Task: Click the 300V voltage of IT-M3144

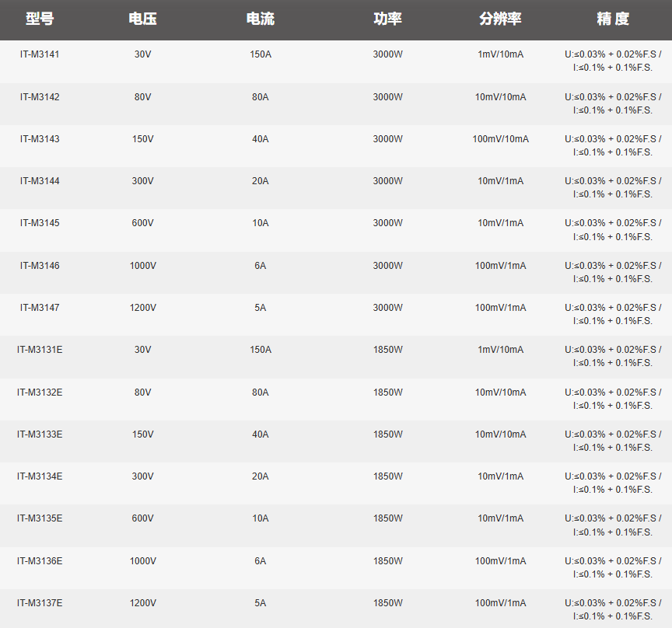Action: coord(142,181)
